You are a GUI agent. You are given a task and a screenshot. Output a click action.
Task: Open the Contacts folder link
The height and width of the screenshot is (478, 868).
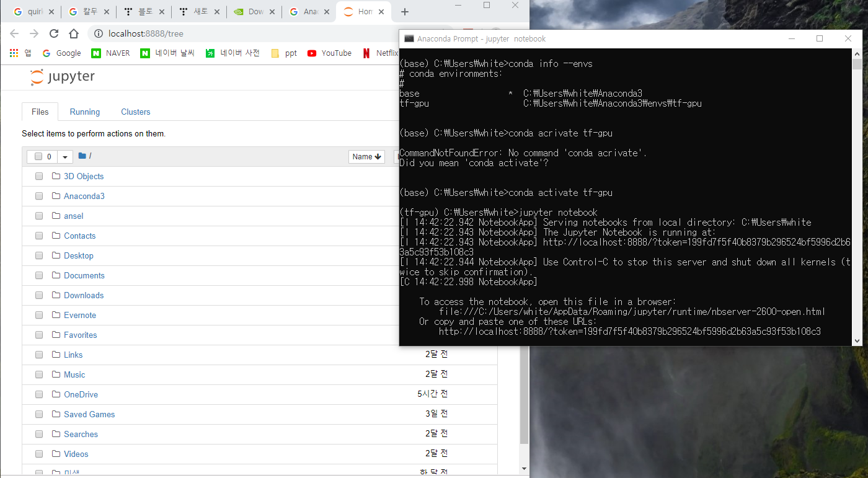(80, 236)
